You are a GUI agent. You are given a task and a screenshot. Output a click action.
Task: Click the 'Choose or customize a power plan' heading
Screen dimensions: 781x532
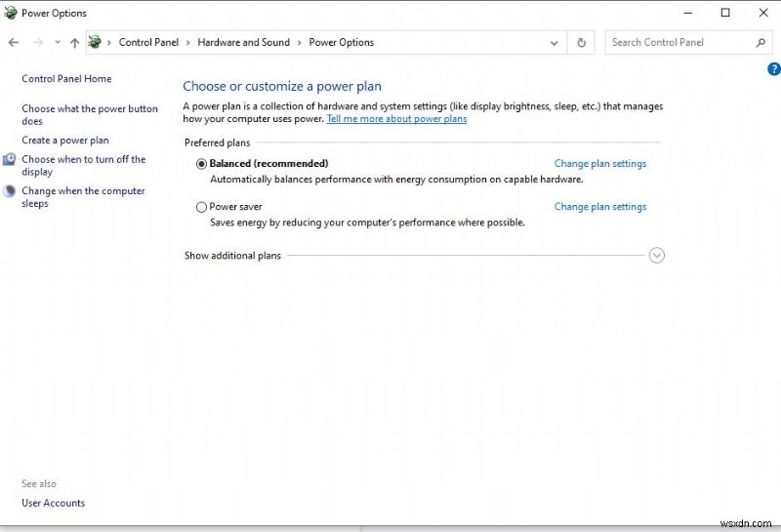[x=282, y=86]
